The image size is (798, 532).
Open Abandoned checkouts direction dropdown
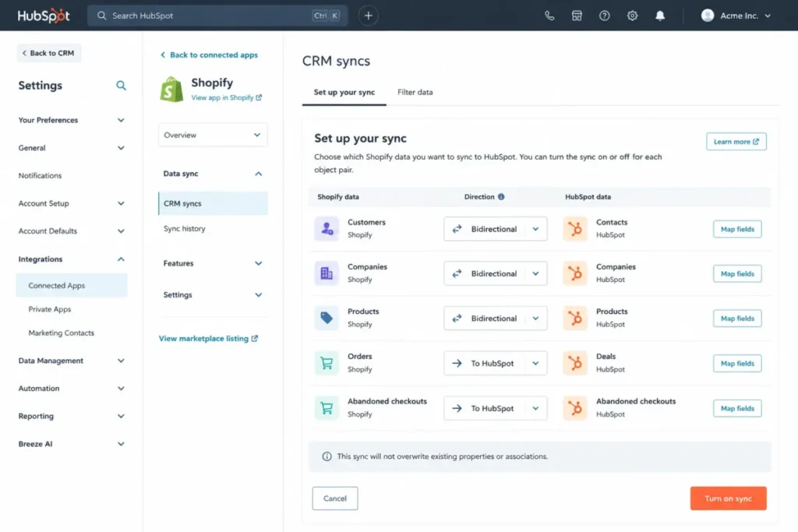point(496,408)
